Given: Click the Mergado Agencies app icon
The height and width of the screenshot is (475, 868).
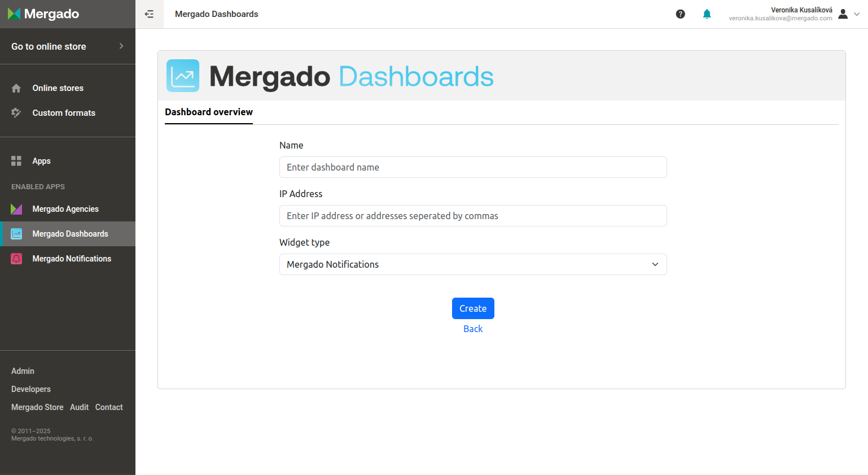Looking at the screenshot, I should [x=16, y=209].
